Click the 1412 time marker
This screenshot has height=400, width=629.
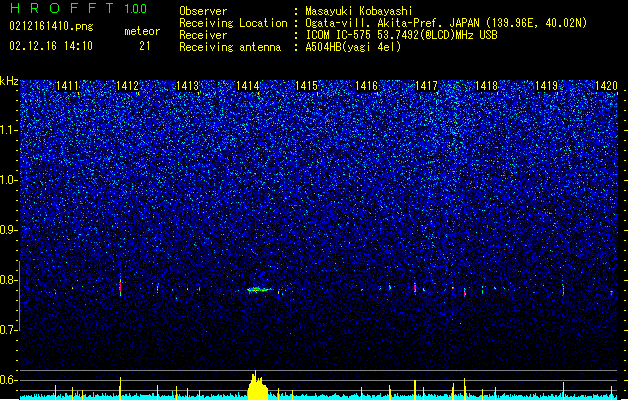pos(127,86)
